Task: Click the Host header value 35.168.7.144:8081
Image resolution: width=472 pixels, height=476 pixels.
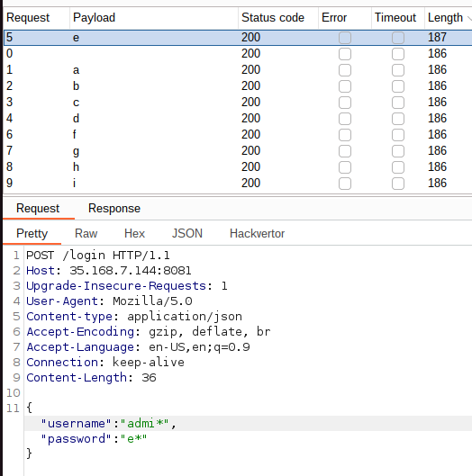Action: tap(131, 271)
